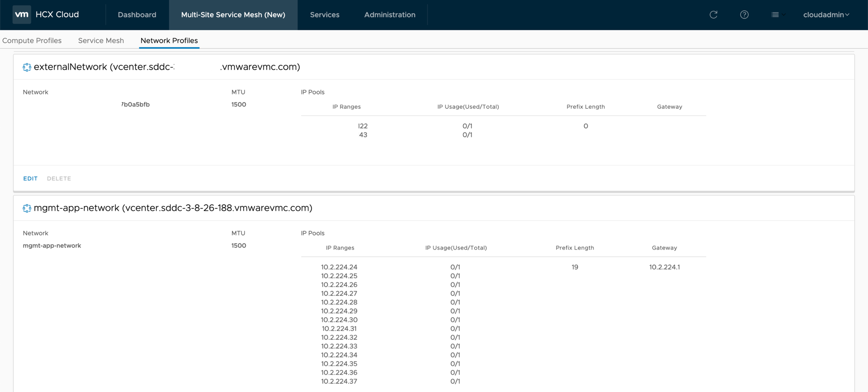Viewport: 868px width, 392px height.
Task: Click the 10.2.224.1 gateway value
Action: (664, 267)
